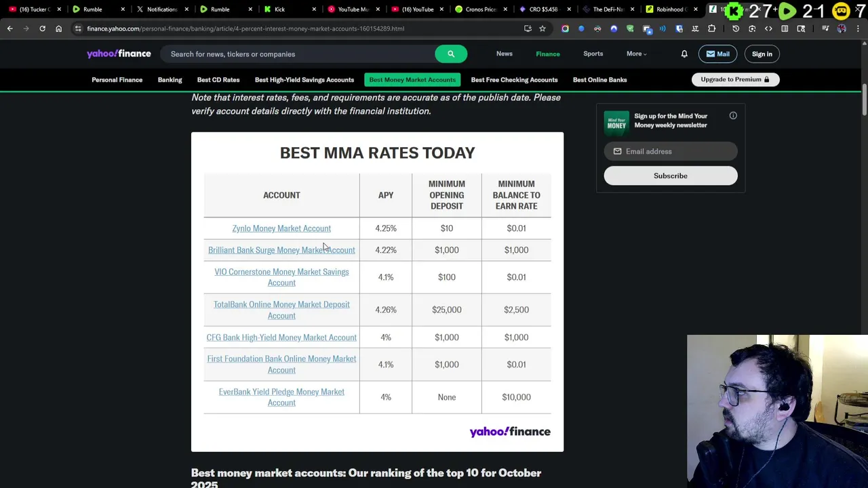Click the page vertical scrollbar thumb
This screenshot has height=488, width=868.
(865, 100)
